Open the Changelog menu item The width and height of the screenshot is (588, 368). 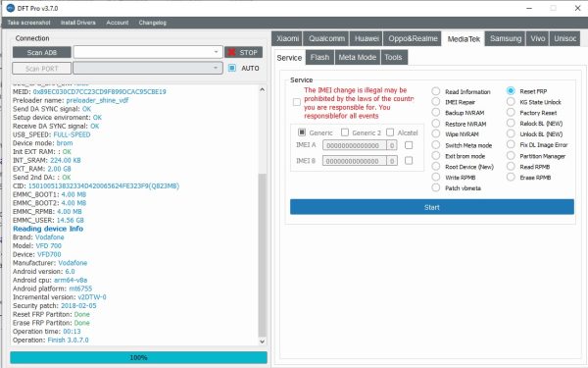click(x=152, y=23)
